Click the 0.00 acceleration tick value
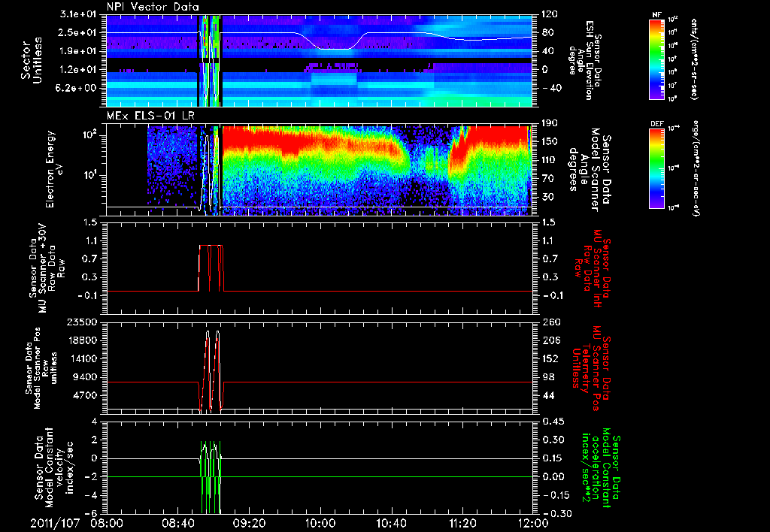 pyautogui.click(x=553, y=477)
